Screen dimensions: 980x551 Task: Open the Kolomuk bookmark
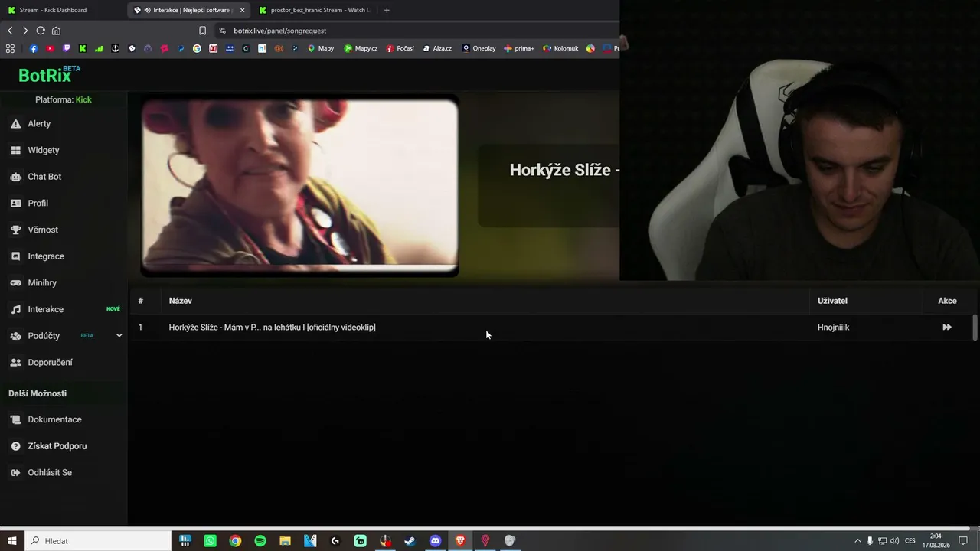(560, 48)
